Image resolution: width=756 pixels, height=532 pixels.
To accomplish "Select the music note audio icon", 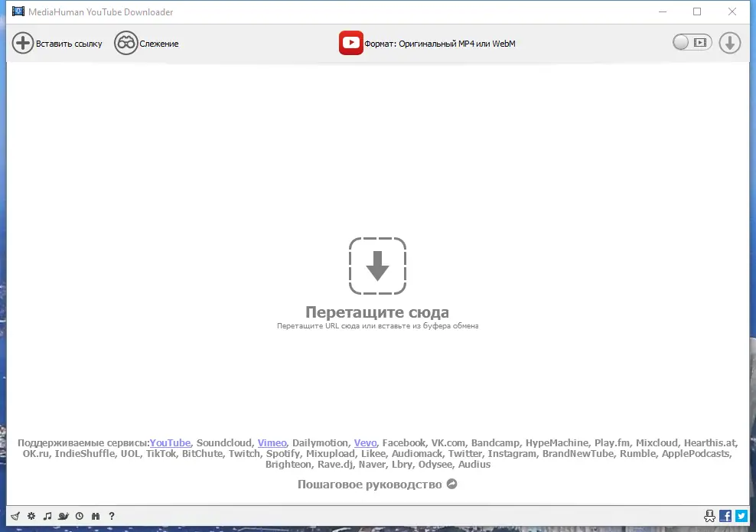I will coord(47,516).
